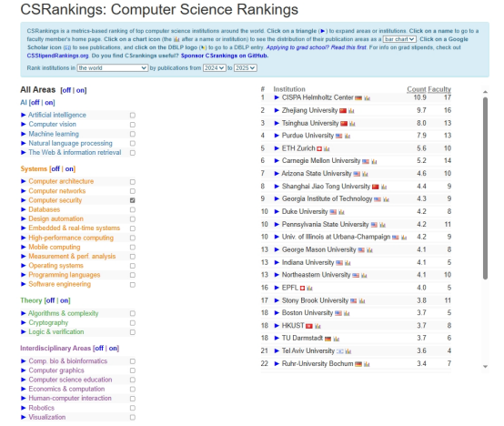Open the bar chart type dropdown
Viewport: 504px width, 426px height.
pyautogui.click(x=399, y=39)
